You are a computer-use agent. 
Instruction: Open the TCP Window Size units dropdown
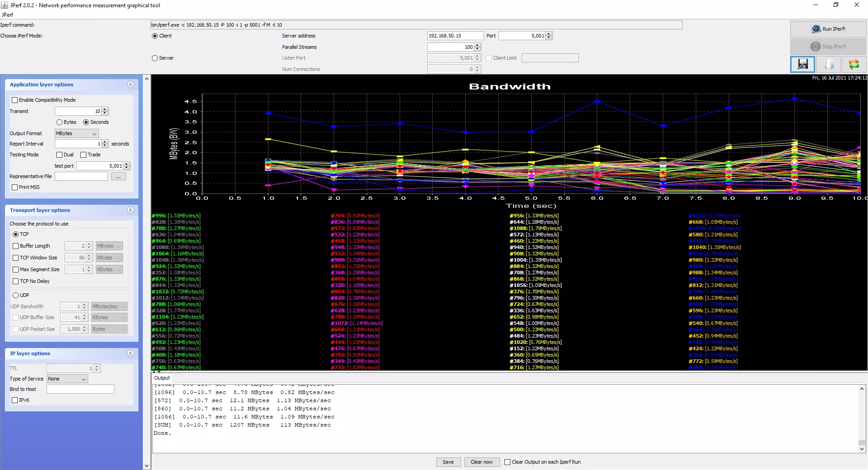[x=109, y=258]
